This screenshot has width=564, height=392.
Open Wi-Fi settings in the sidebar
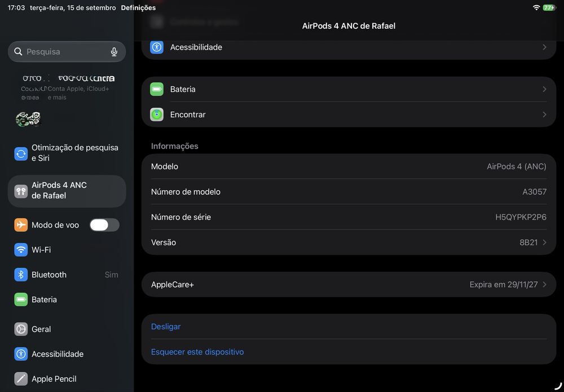pos(67,250)
